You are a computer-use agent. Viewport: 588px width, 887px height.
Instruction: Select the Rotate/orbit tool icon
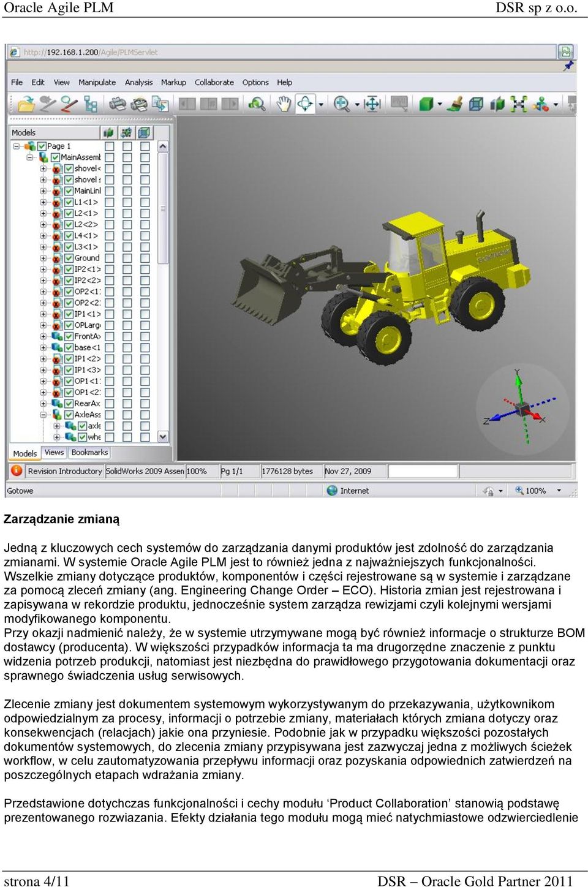(305, 104)
